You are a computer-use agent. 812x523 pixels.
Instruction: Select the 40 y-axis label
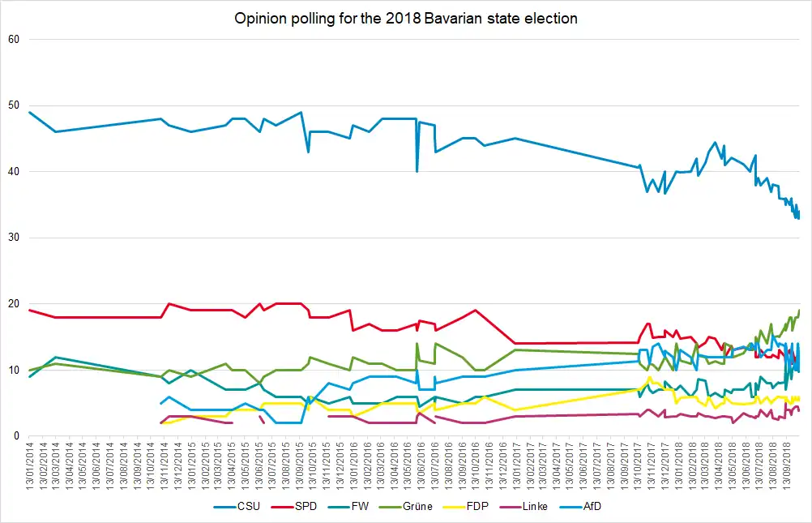[x=13, y=172]
